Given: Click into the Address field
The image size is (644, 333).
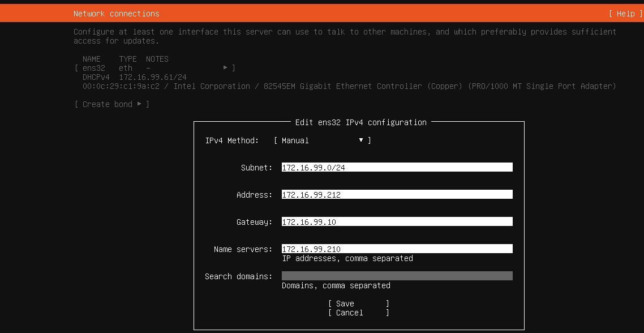Looking at the screenshot, I should point(397,195).
